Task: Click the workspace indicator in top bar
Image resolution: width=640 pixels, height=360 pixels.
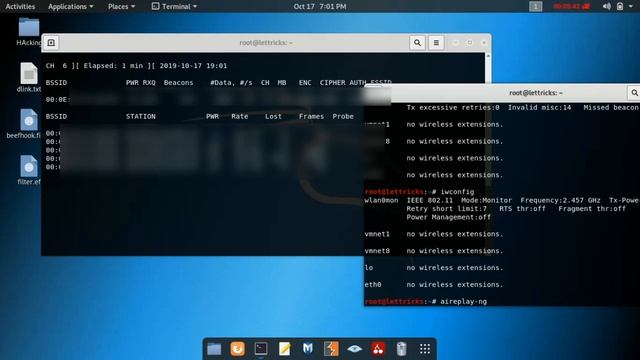Action: [536, 7]
